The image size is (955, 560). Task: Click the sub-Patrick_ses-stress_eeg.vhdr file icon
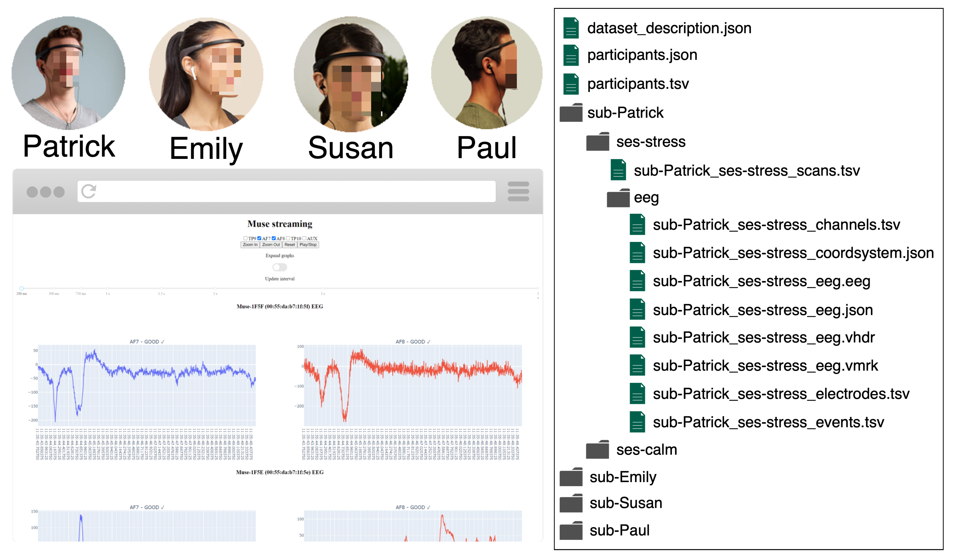click(x=637, y=337)
